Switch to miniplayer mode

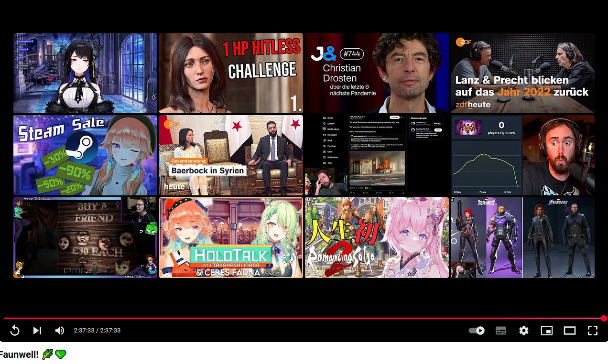click(x=547, y=331)
